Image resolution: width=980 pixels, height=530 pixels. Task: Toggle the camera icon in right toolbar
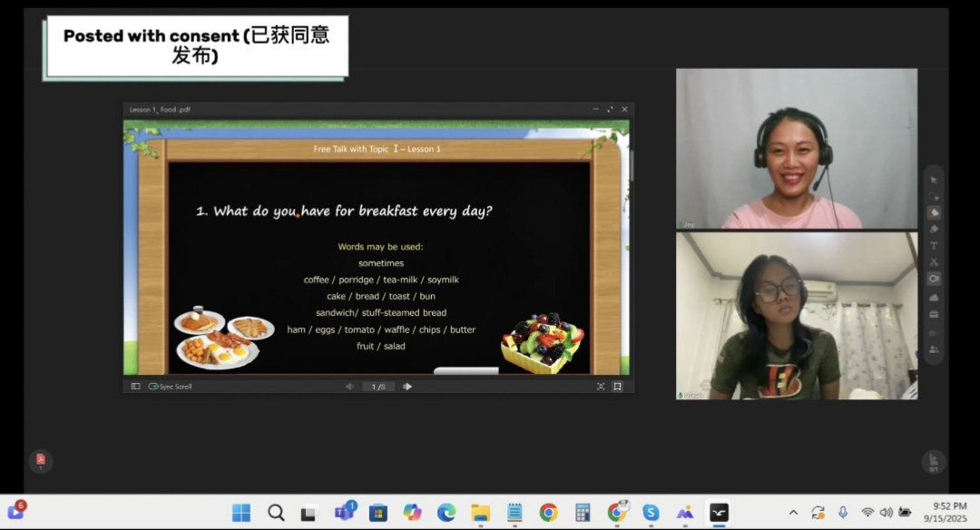coord(934,280)
